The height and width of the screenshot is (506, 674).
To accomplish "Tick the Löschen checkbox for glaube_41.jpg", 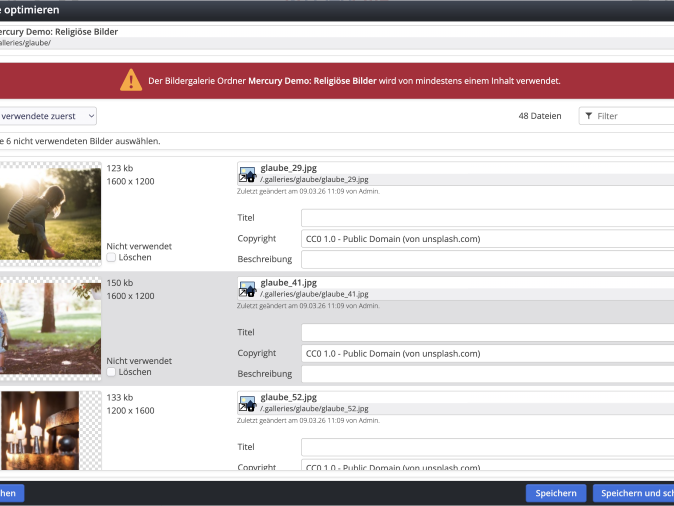I will tap(111, 372).
